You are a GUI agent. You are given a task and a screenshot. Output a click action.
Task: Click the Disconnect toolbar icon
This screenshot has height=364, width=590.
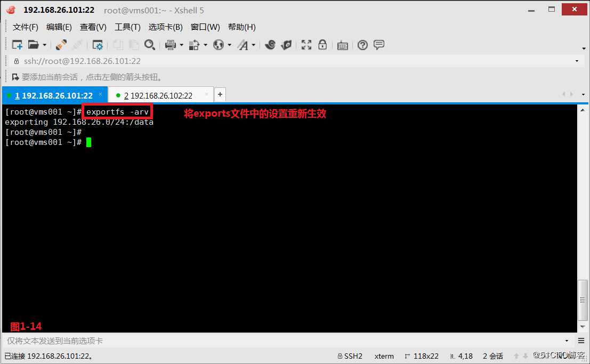click(77, 45)
